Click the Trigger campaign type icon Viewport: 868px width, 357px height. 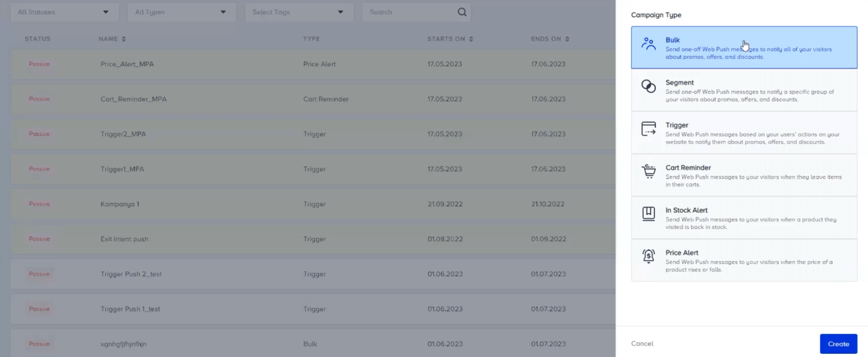(648, 129)
